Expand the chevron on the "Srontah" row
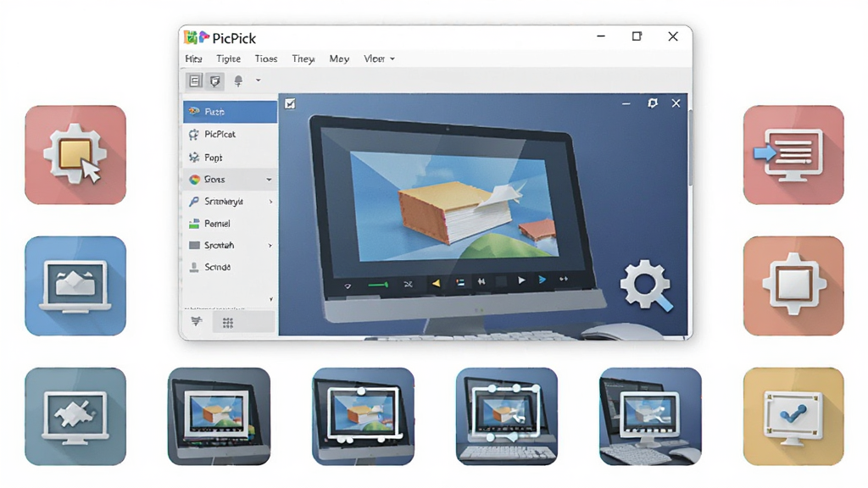Image resolution: width=868 pixels, height=488 pixels. tap(270, 246)
